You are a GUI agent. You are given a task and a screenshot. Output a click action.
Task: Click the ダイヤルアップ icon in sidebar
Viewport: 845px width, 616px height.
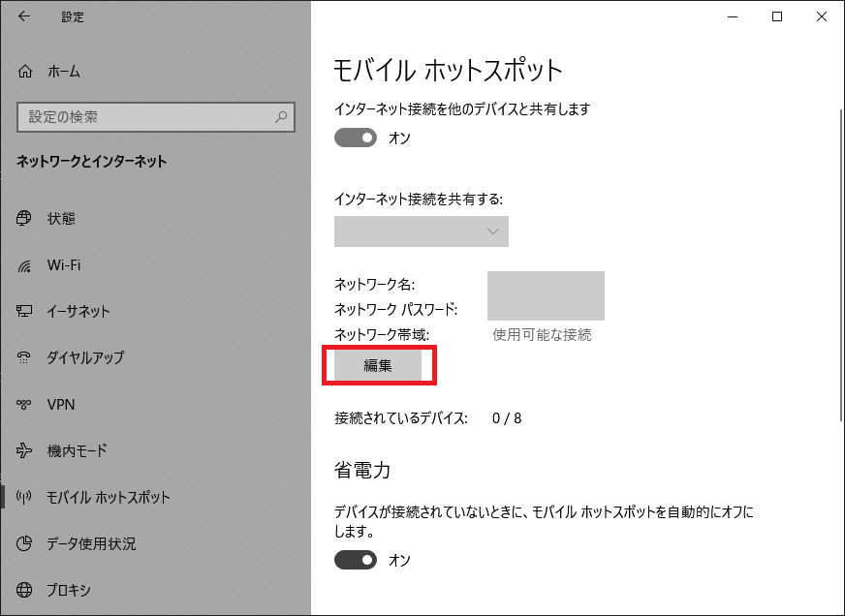[x=25, y=358]
